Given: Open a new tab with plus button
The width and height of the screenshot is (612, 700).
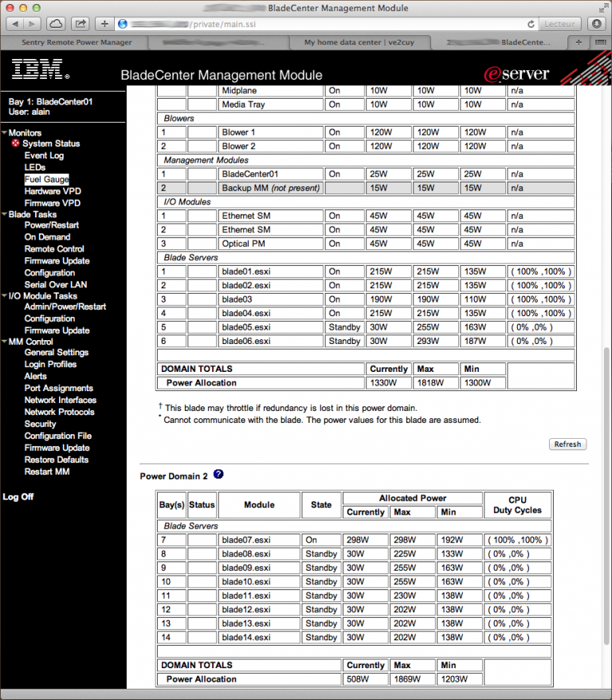Looking at the screenshot, I should pos(579,42).
